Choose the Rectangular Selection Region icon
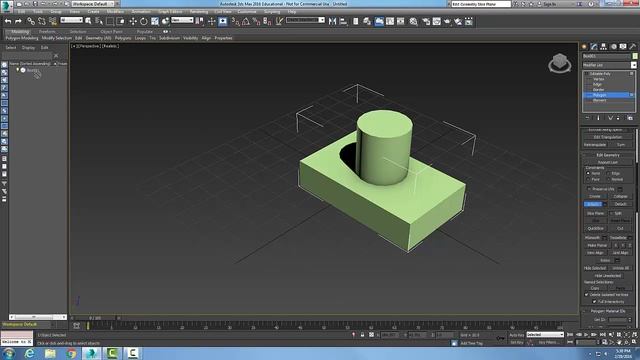The height and width of the screenshot is (360, 640). (110, 21)
